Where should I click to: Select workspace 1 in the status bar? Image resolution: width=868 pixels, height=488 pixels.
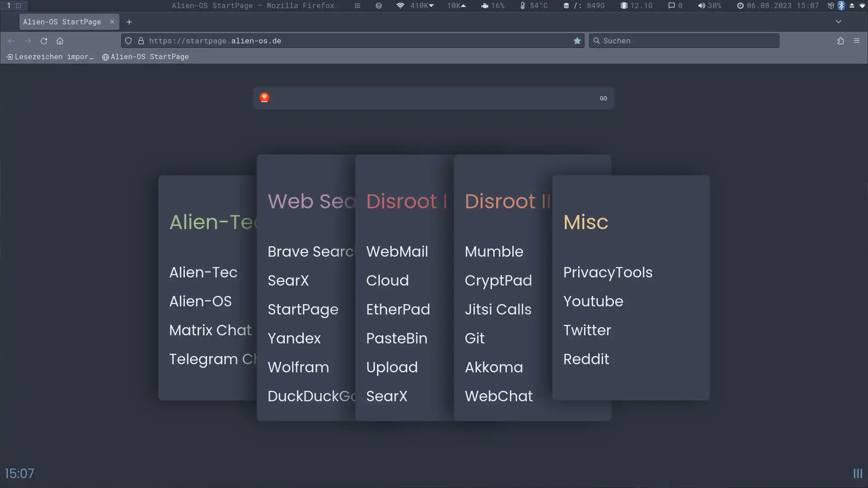point(9,5)
